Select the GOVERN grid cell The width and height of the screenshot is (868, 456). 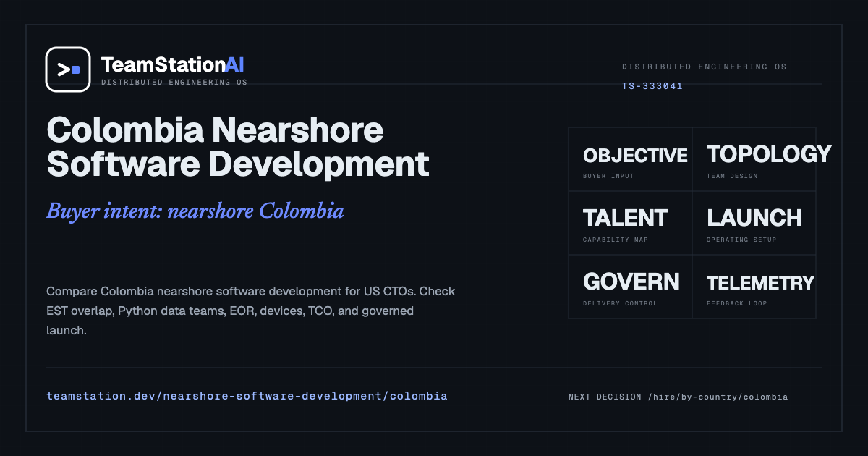click(631, 287)
